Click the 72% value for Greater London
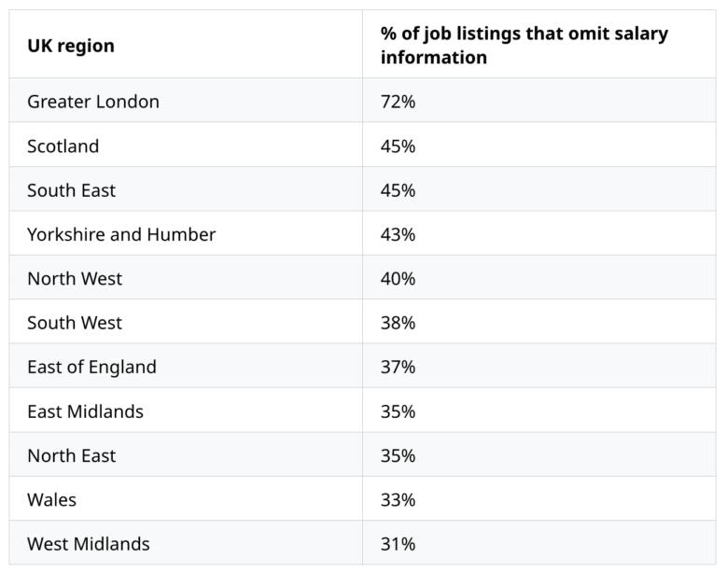Viewport: 728px width, 572px height. pos(398,102)
